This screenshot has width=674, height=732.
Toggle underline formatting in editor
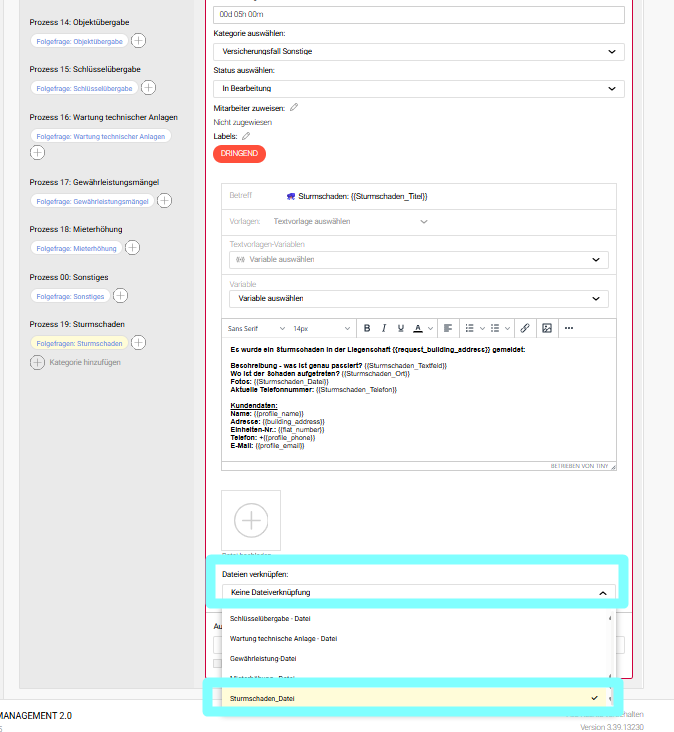[x=400, y=328]
